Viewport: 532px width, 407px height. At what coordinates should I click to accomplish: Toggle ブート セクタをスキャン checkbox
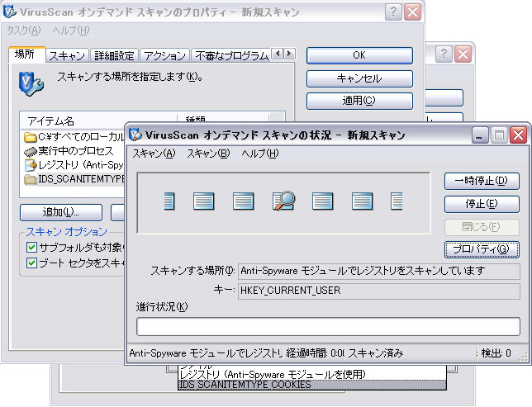(x=31, y=263)
